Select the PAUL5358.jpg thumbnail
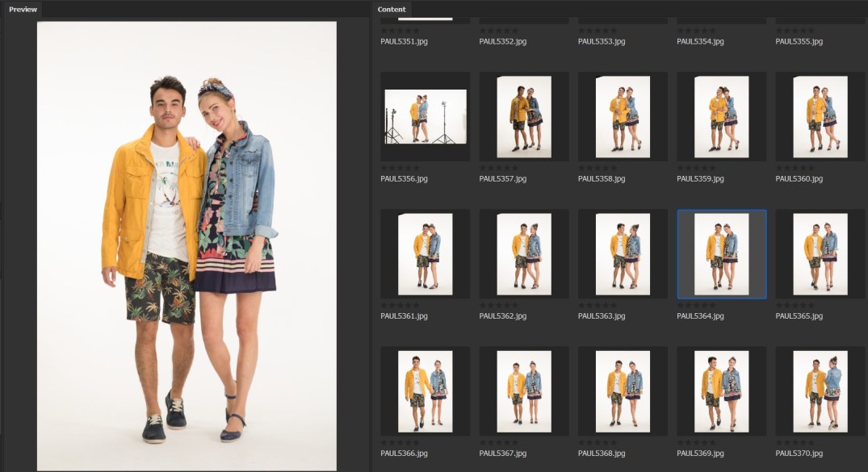868x472 pixels. (623, 116)
